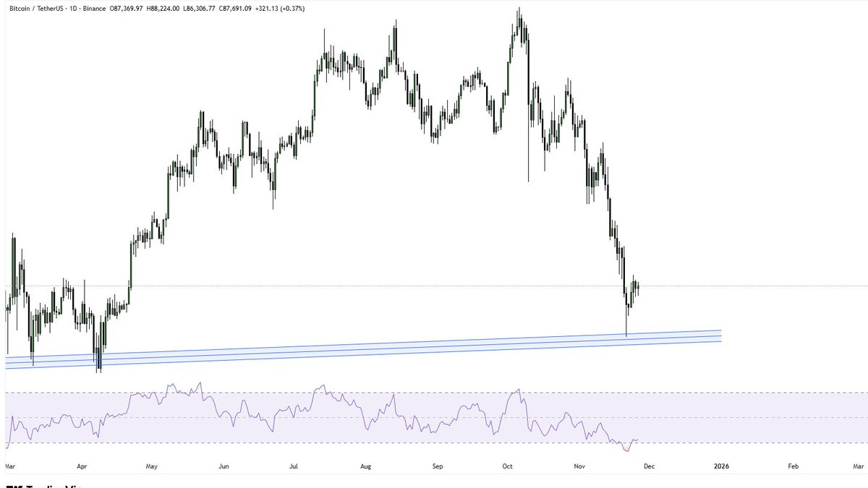The image size is (868, 488).
Task: Click the Jun label on time axis
Action: [224, 467]
